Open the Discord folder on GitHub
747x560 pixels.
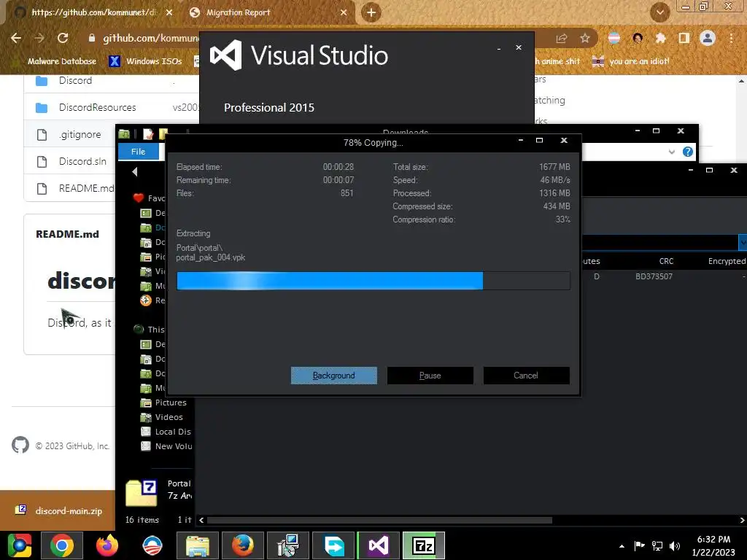tap(75, 80)
